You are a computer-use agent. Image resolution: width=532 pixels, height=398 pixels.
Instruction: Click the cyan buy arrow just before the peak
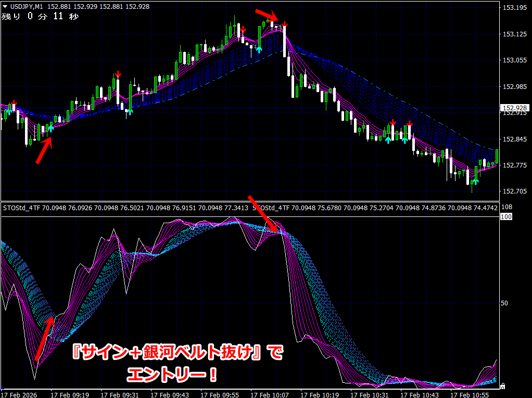[x=259, y=50]
